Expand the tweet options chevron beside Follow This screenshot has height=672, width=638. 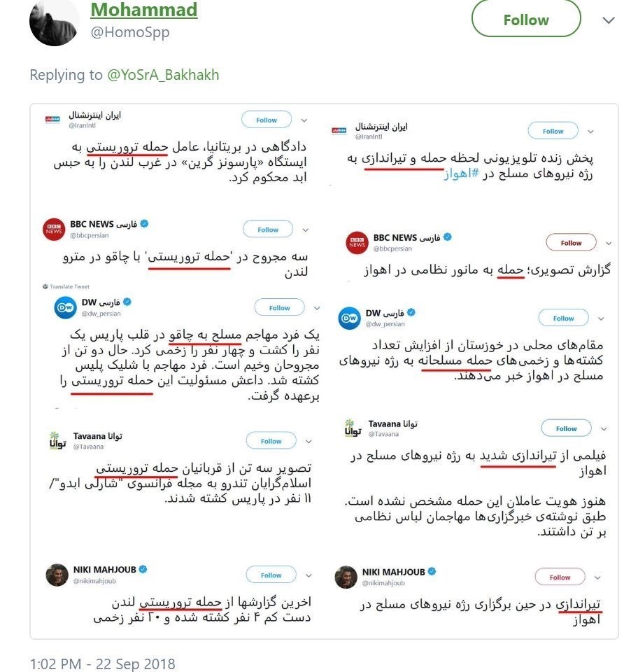pyautogui.click(x=608, y=20)
